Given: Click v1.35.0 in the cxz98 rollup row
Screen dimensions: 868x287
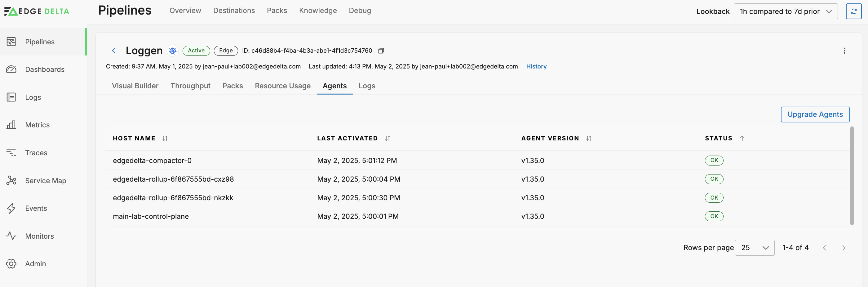Looking at the screenshot, I should pyautogui.click(x=532, y=179).
